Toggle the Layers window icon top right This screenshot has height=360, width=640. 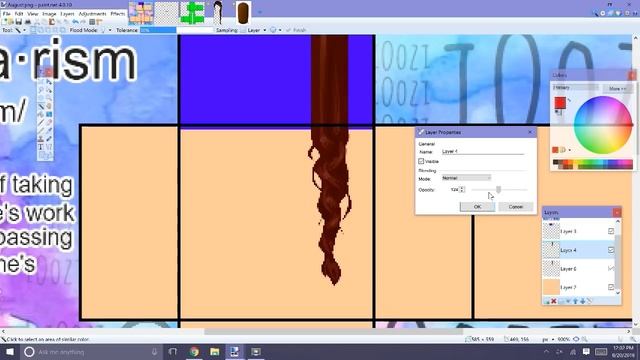pos(610,13)
